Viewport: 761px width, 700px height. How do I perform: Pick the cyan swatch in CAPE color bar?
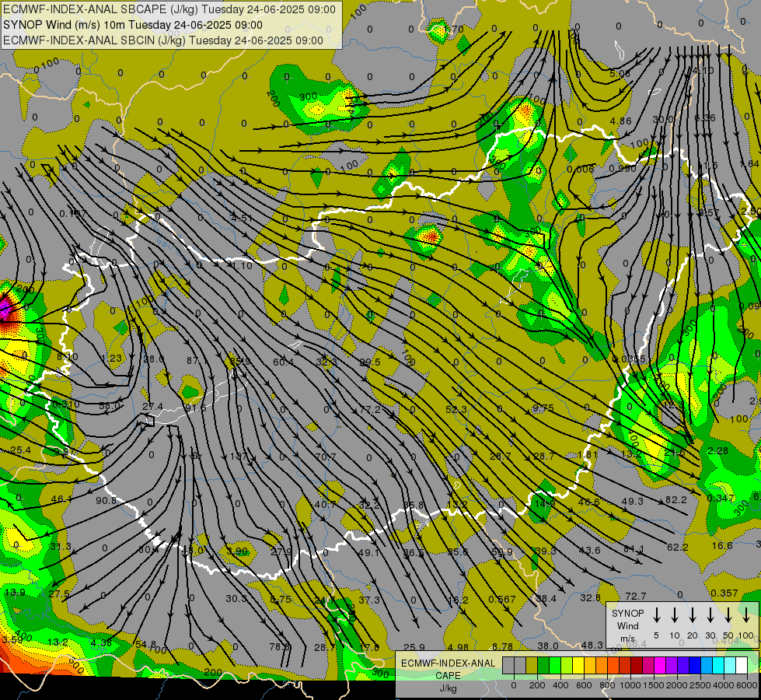717,666
